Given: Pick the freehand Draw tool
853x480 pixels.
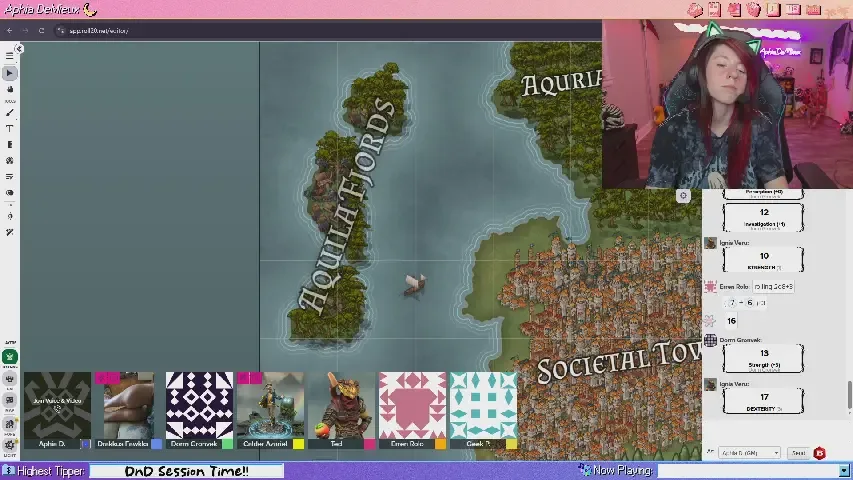Looking at the screenshot, I should point(10,112).
